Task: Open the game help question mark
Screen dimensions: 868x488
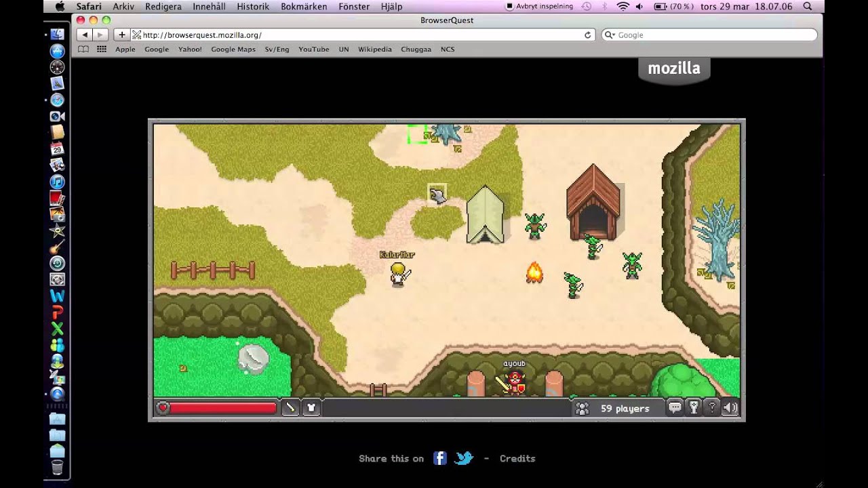Action: click(712, 407)
